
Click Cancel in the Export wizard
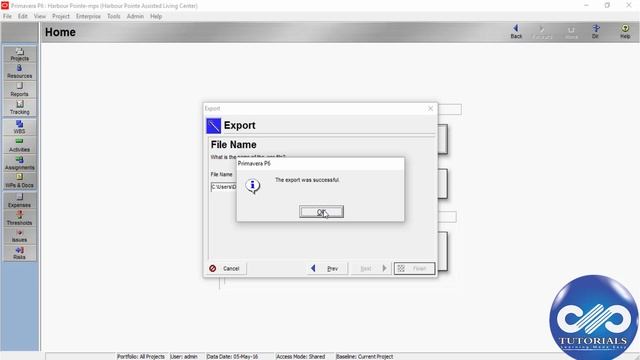[225, 269]
